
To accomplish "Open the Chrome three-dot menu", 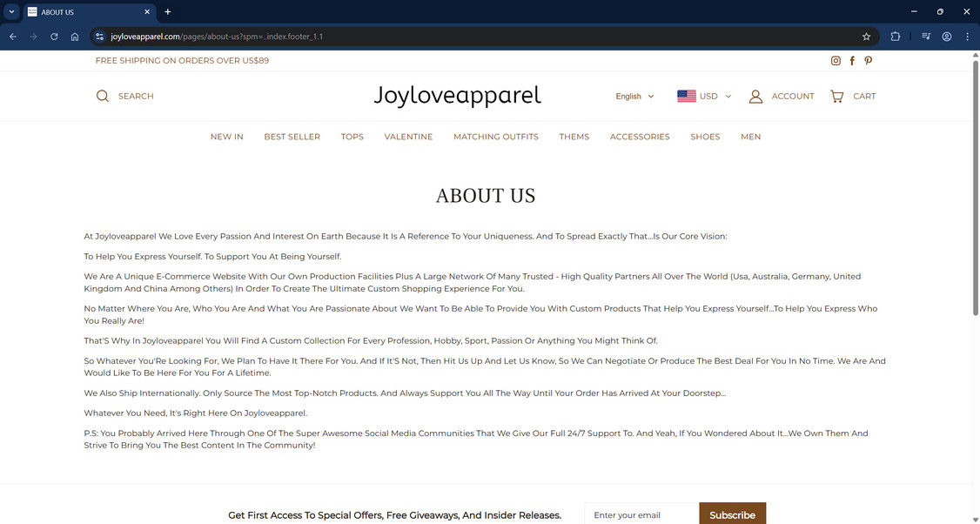I will click(967, 37).
